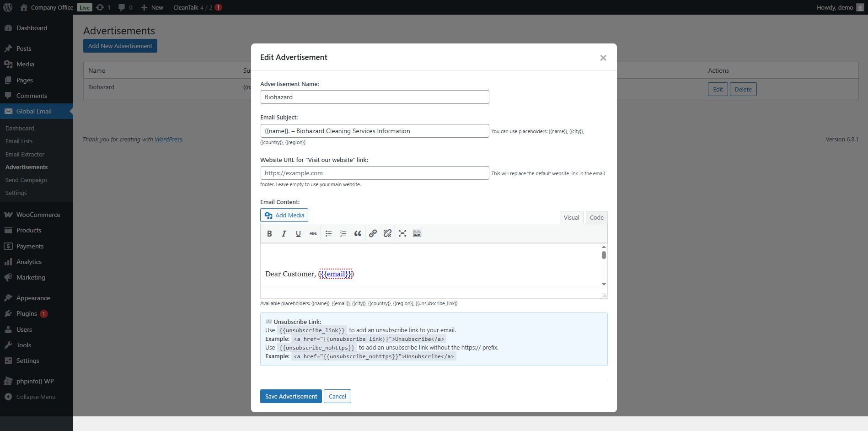
Task: Open Add Media dialog
Action: [284, 215]
